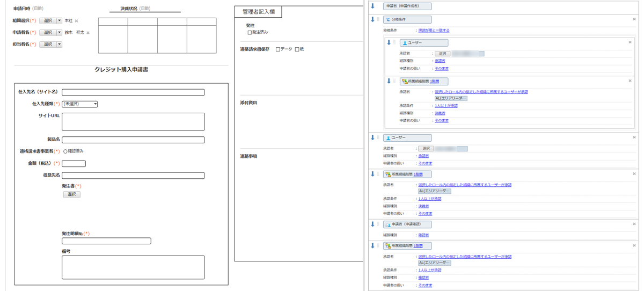Click the 製品名 input field
644x291 pixels.
(133, 140)
